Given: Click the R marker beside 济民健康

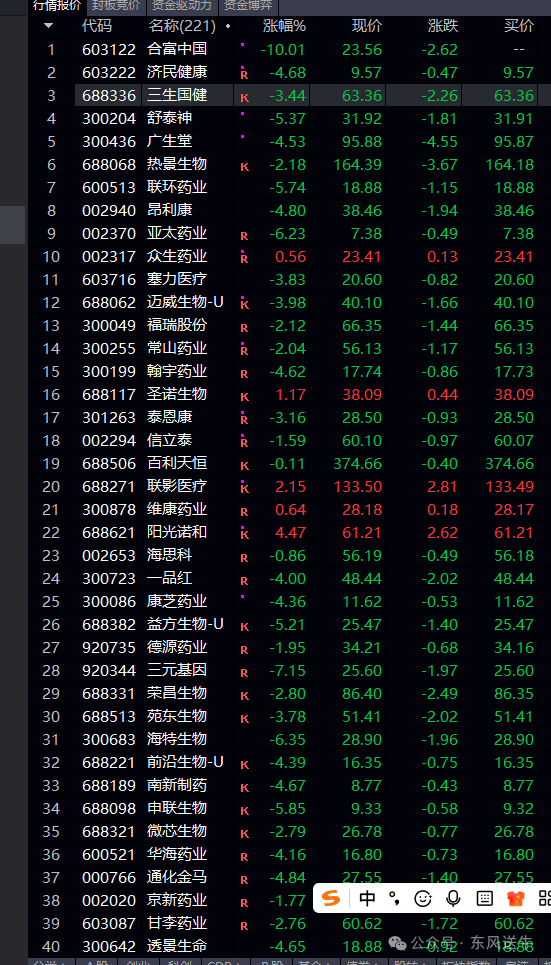Looking at the screenshot, I should pyautogui.click(x=244, y=74).
